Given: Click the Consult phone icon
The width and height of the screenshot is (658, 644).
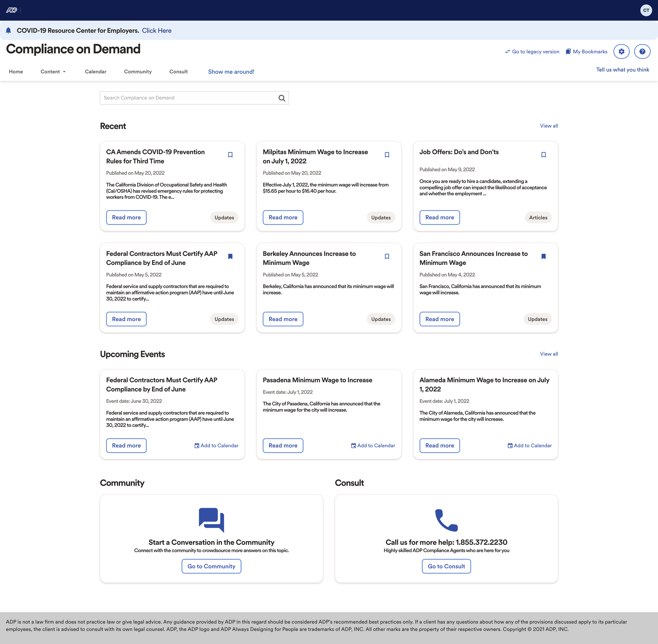Looking at the screenshot, I should pyautogui.click(x=446, y=519).
